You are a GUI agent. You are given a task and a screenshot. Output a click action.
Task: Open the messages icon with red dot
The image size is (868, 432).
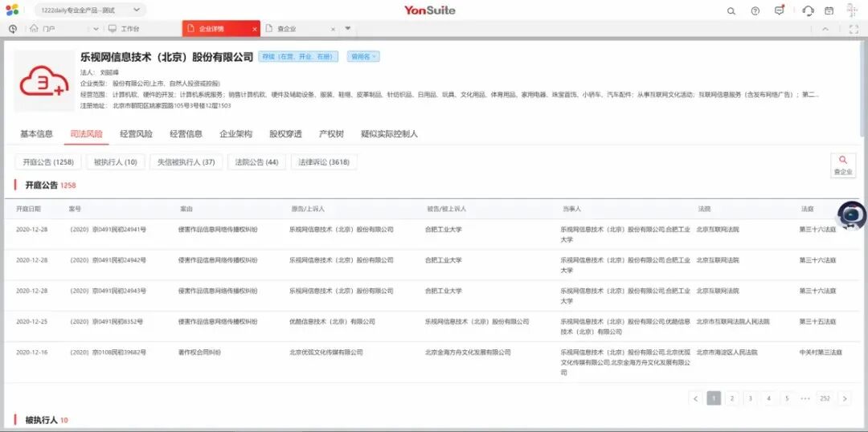(780, 10)
